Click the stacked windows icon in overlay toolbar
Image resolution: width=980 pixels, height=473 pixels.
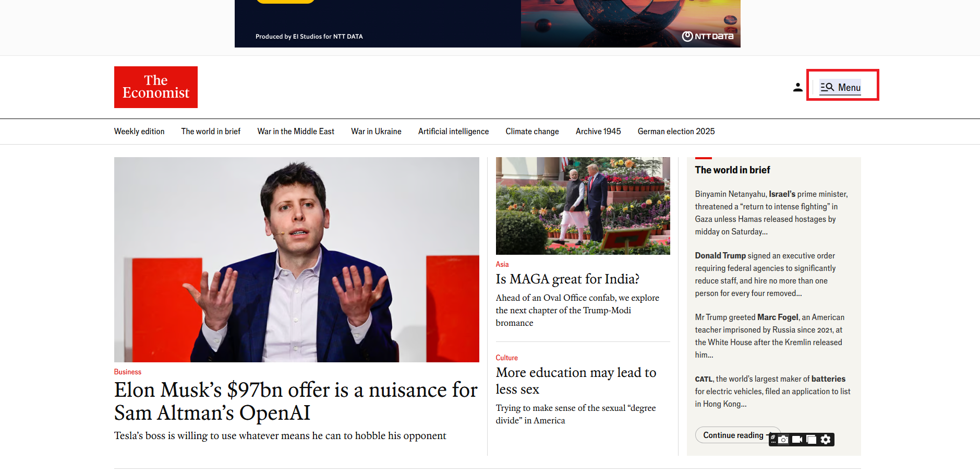click(x=811, y=440)
